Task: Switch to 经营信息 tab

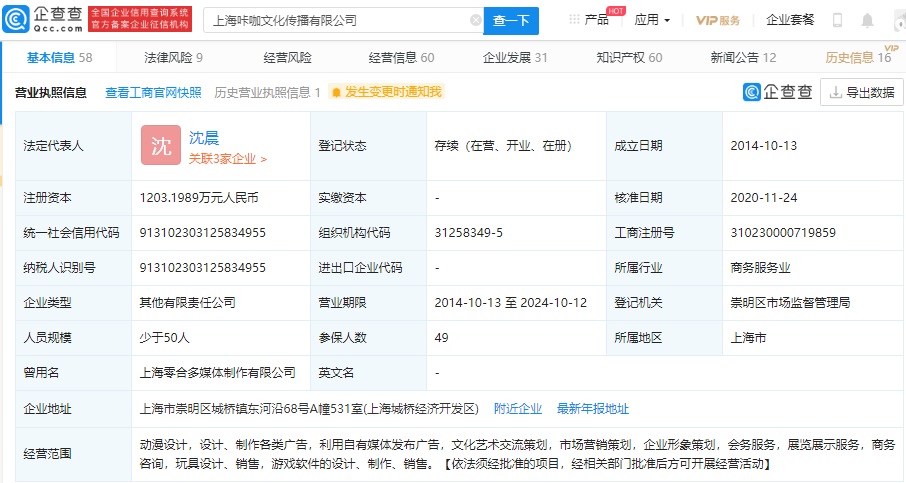Action: pos(401,57)
